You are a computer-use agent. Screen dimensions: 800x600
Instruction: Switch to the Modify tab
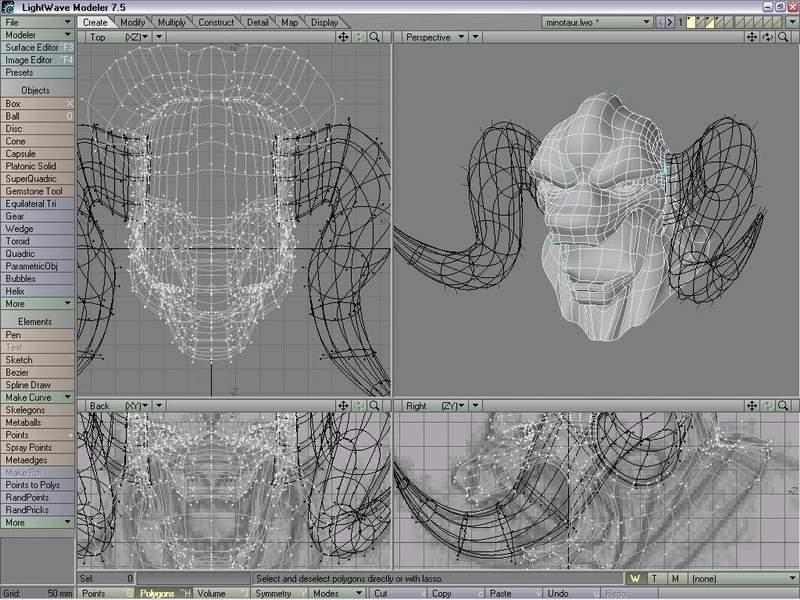[133, 22]
